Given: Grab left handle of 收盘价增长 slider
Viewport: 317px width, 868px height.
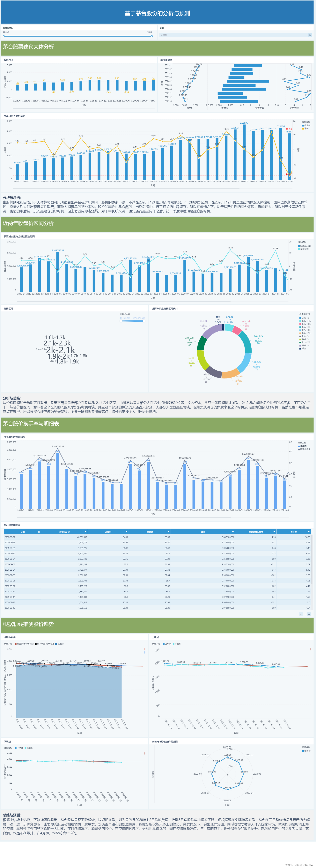Looking at the screenshot, I should pos(4,36).
